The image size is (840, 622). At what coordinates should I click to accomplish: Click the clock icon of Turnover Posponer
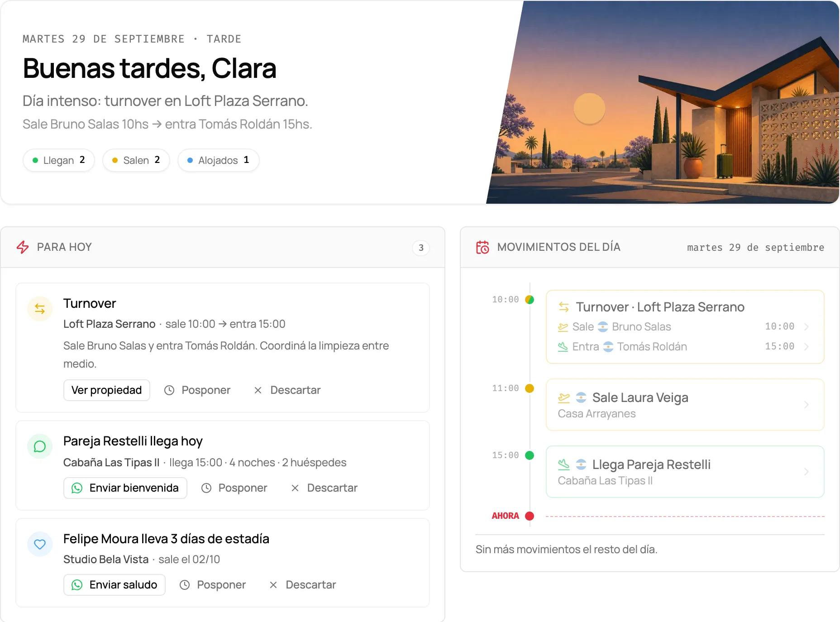pyautogui.click(x=169, y=390)
